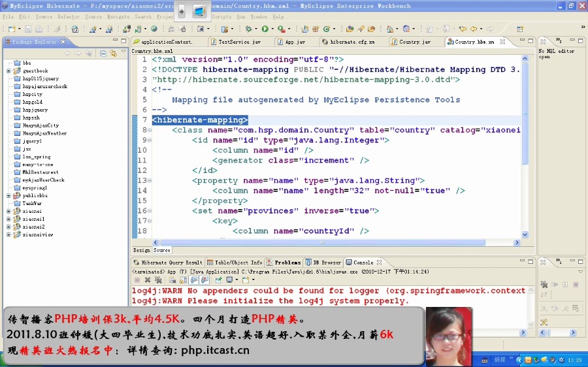
Task: Expand the publicbbs project node
Action: tap(8, 195)
